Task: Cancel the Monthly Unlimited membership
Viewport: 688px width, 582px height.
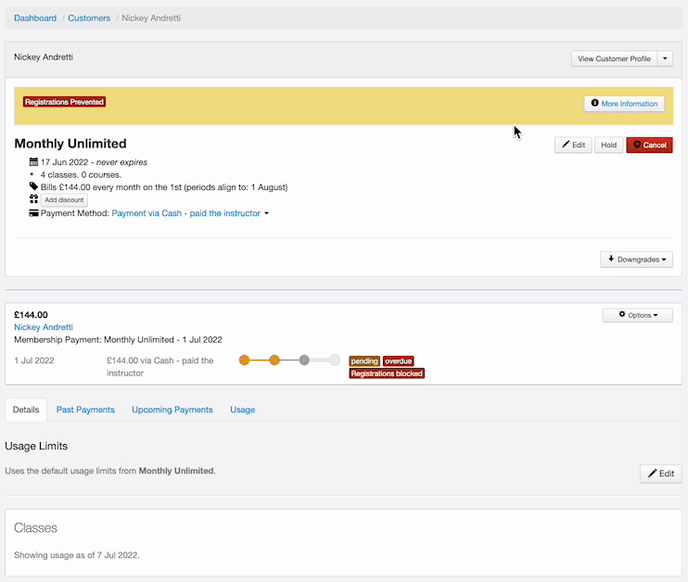Action: tap(649, 145)
